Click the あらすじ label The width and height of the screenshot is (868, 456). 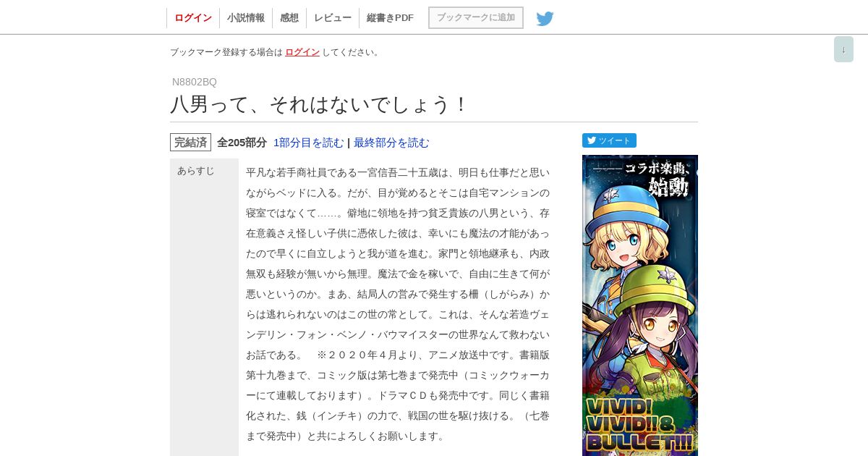[196, 171]
